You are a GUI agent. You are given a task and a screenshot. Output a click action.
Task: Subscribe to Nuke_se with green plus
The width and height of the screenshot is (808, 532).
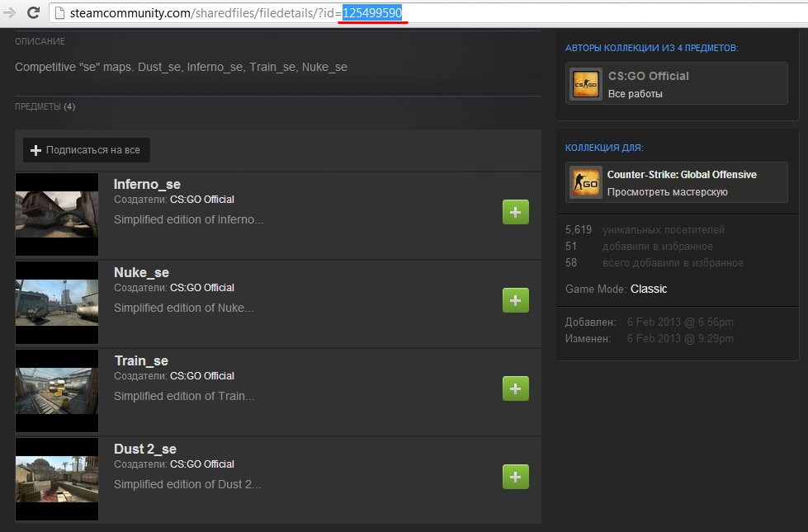click(x=516, y=300)
